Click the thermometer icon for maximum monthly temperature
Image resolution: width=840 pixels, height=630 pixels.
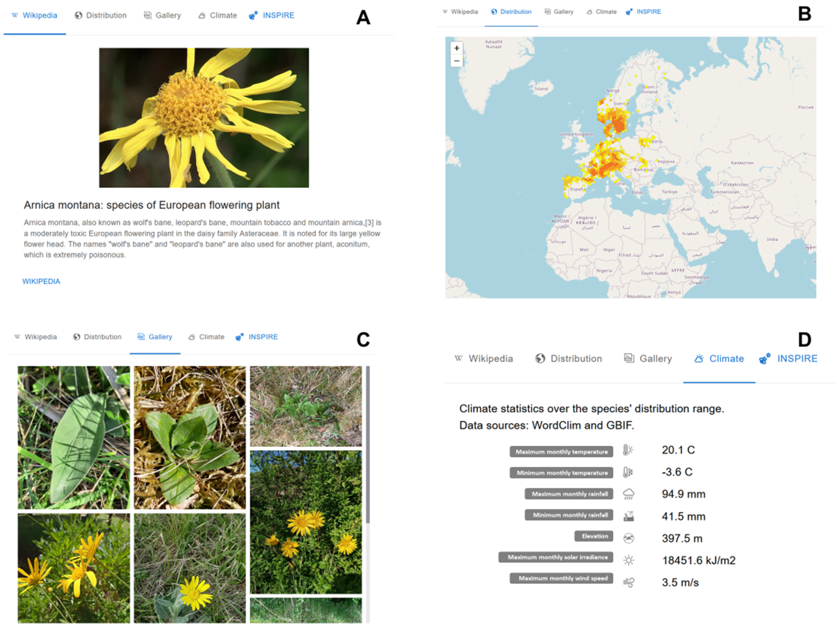(628, 450)
